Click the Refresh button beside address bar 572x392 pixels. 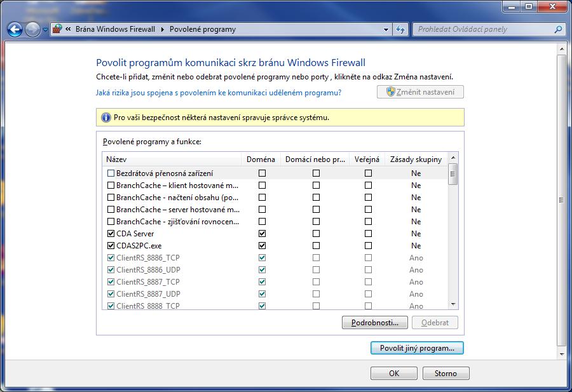pos(400,29)
